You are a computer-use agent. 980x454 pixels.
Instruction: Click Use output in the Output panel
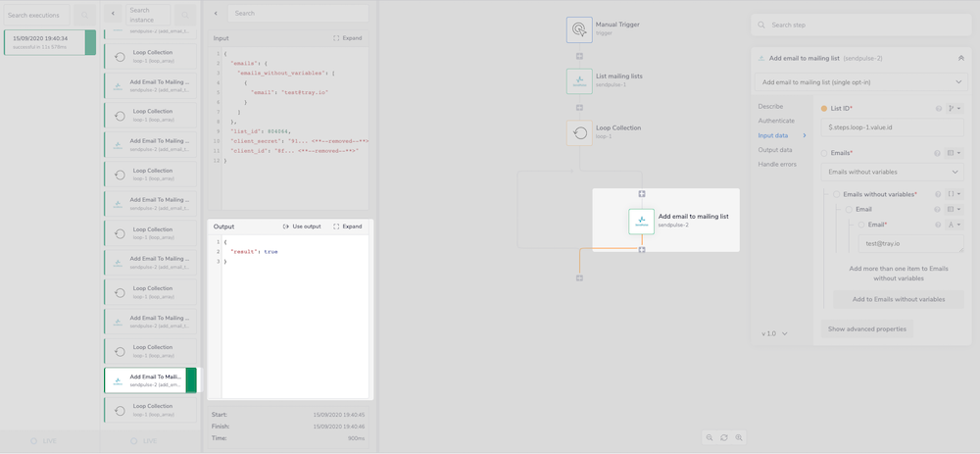[302, 227]
